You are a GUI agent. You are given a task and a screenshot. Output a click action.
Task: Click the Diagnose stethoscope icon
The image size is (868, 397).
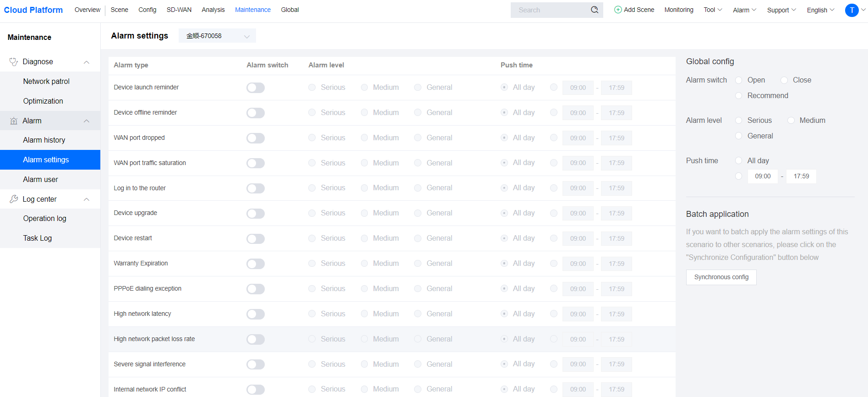pyautogui.click(x=14, y=62)
